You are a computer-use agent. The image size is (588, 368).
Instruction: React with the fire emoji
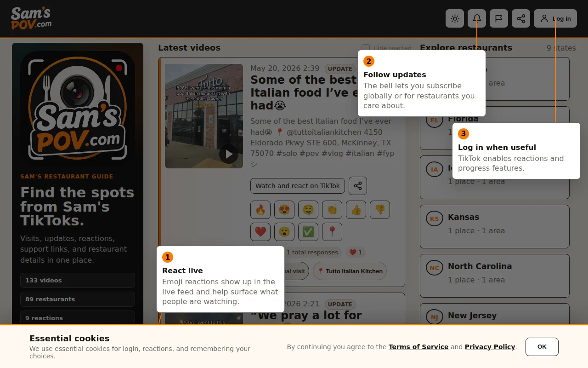[260, 210]
